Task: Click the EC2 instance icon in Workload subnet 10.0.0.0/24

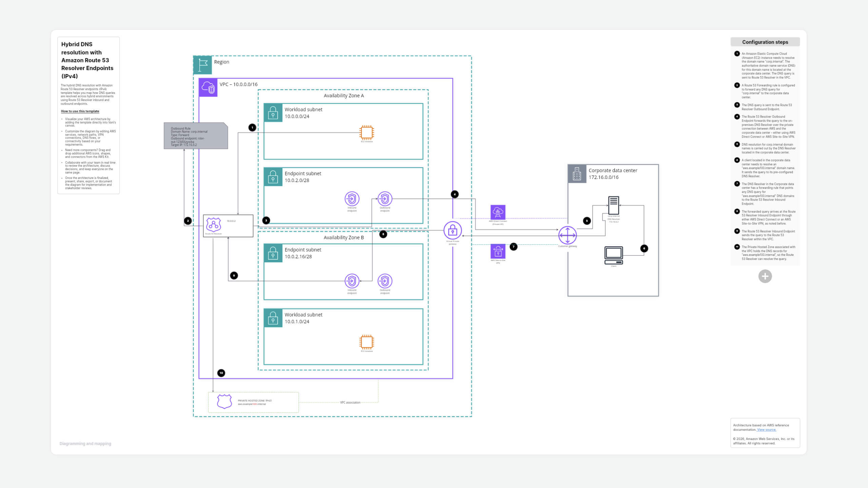Action: [367, 133]
